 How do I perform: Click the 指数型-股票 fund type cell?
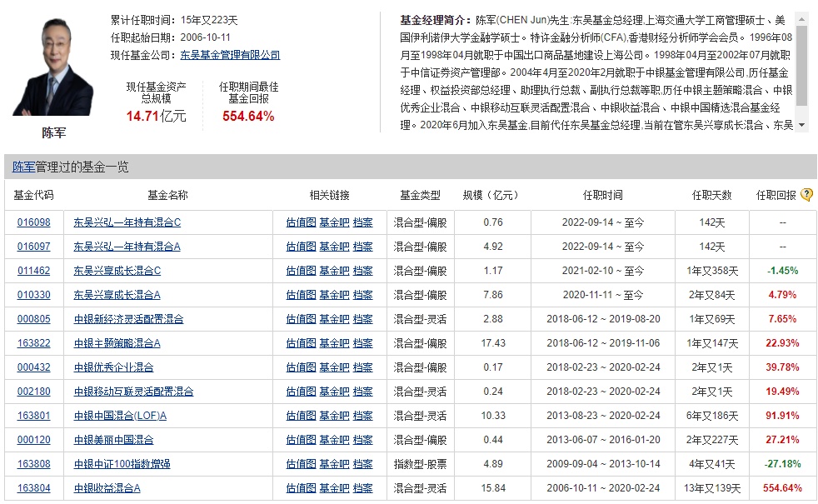[x=420, y=464]
